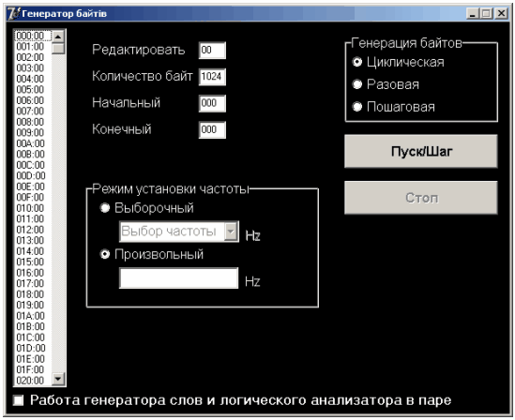Select the Разовая generation mode

click(x=357, y=84)
